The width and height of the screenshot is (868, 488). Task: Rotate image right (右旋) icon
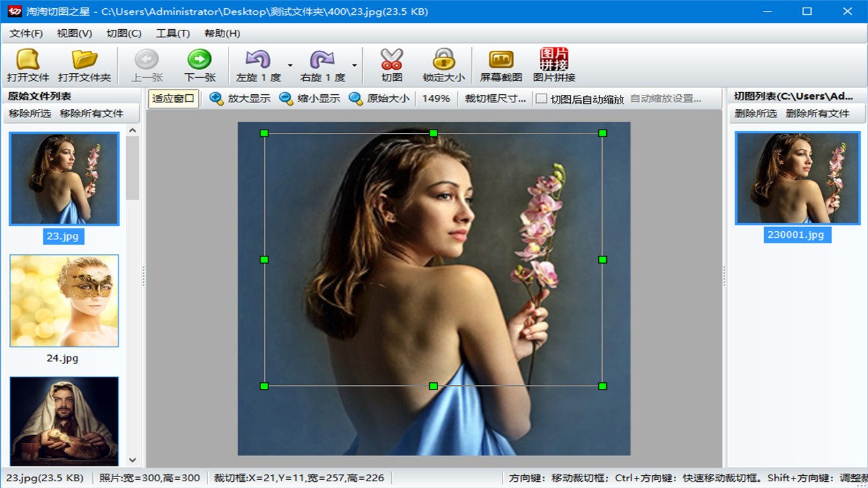pos(322,60)
